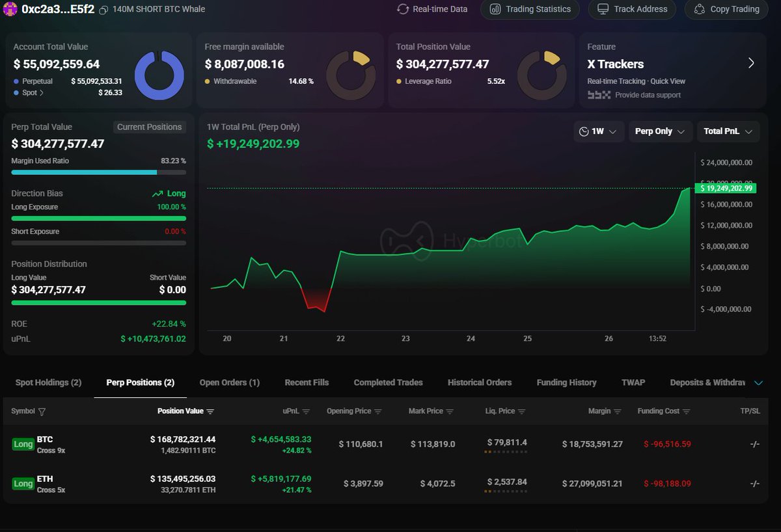Select the Track Address monitor icon
This screenshot has width=781, height=532.
tap(604, 9)
